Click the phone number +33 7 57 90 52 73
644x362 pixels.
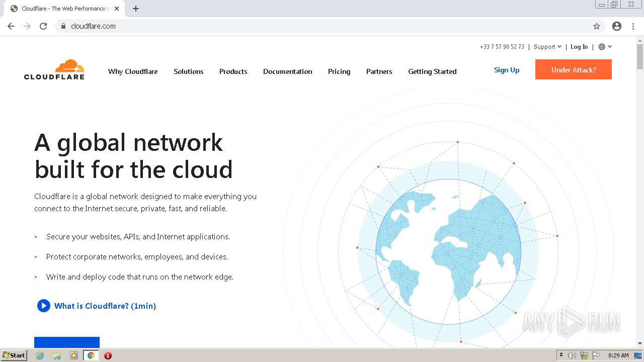(502, 47)
